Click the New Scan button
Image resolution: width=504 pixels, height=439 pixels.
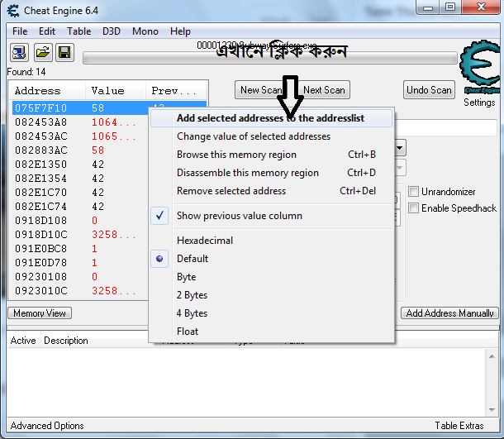coord(261,90)
